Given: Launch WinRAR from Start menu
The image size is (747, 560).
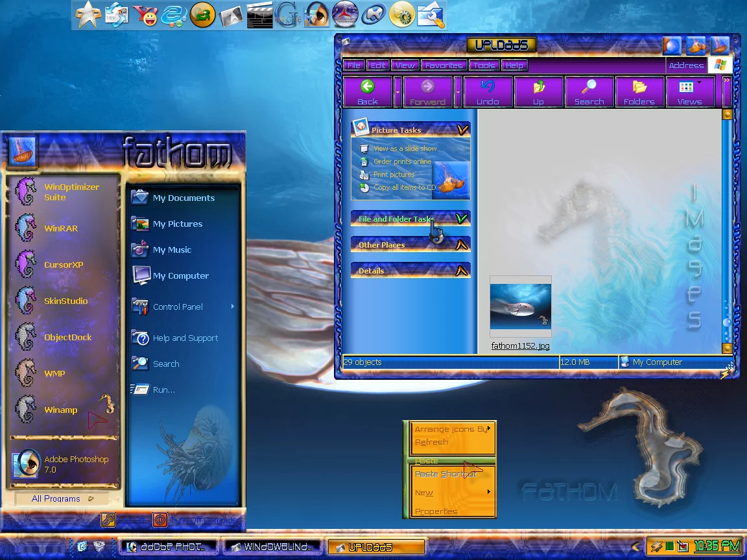Looking at the screenshot, I should pos(61,229).
